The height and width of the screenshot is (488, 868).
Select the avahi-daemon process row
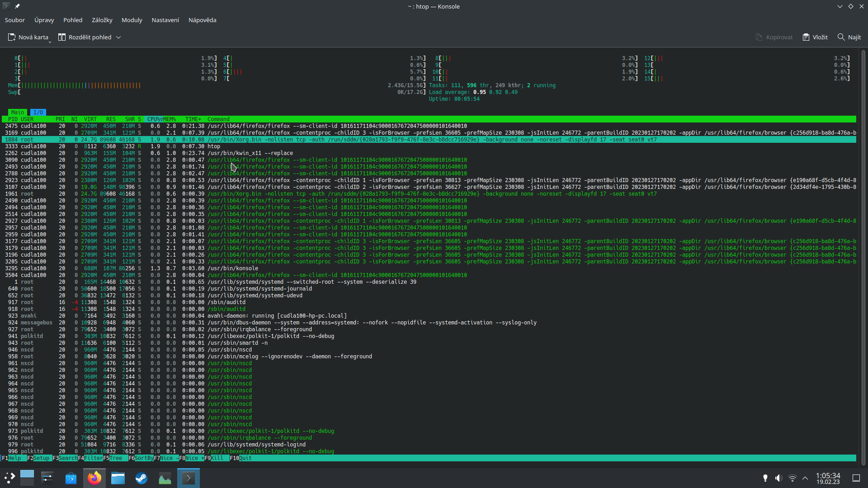tap(429, 316)
